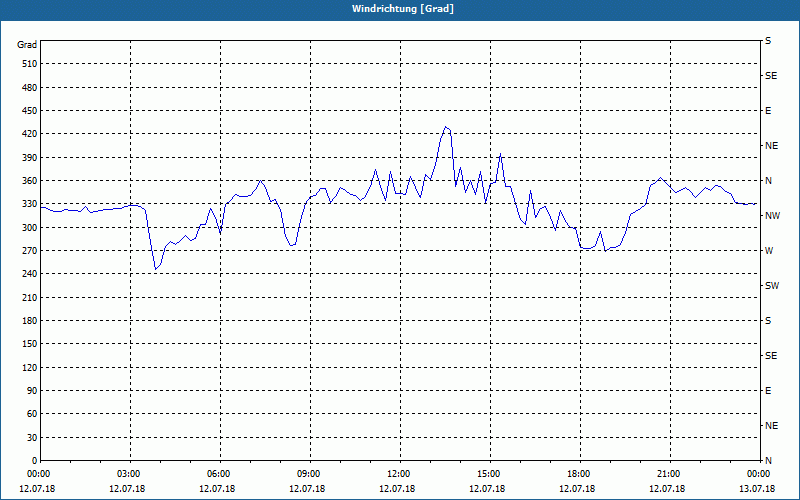Select the 90 y-axis tick label
Viewport: 800px width, 500px height.
pos(32,391)
